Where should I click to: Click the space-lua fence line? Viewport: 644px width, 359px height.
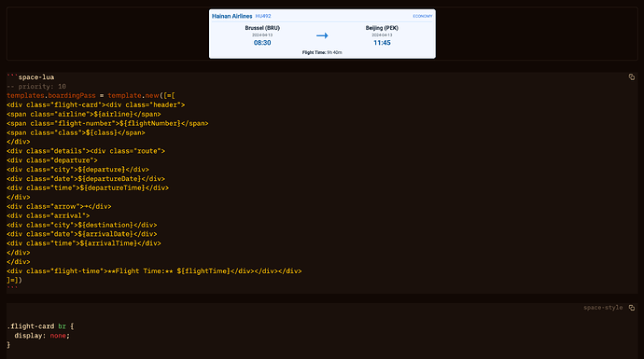coord(31,77)
